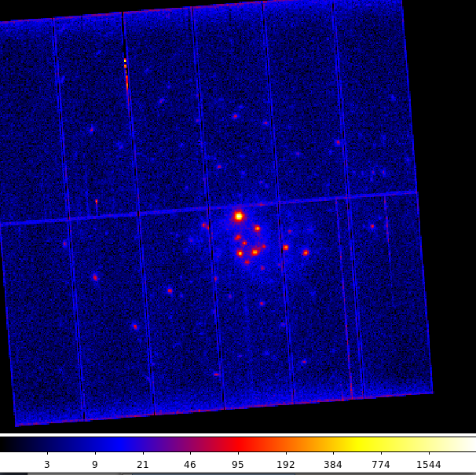Click the colorbar label "3"

pos(47,465)
